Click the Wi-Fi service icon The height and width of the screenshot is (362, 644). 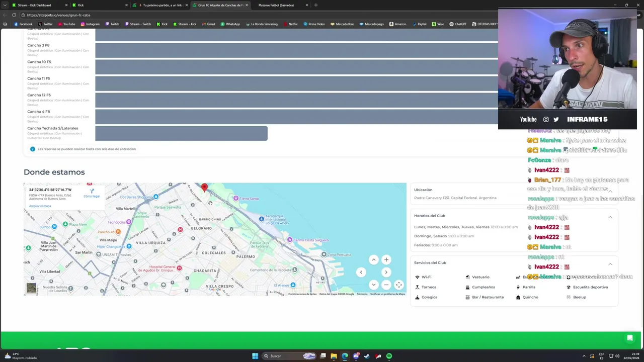coord(417,277)
